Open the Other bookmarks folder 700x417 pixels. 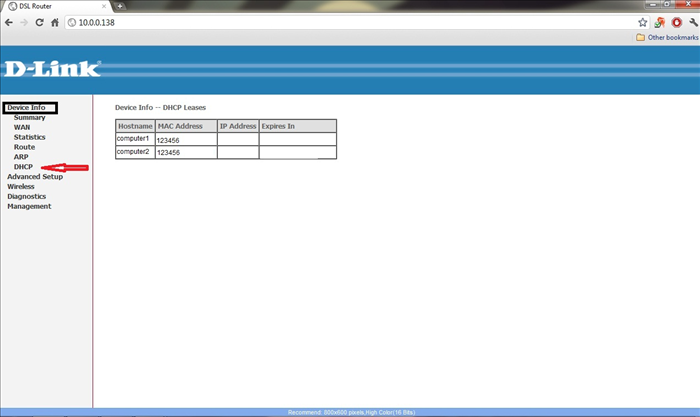[x=667, y=37]
